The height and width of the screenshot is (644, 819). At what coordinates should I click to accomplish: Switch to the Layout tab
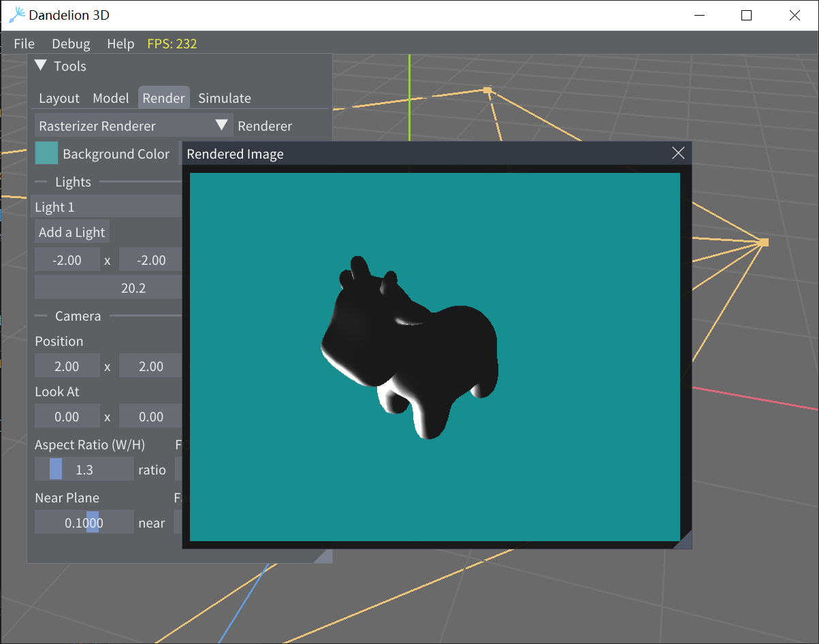pyautogui.click(x=59, y=98)
